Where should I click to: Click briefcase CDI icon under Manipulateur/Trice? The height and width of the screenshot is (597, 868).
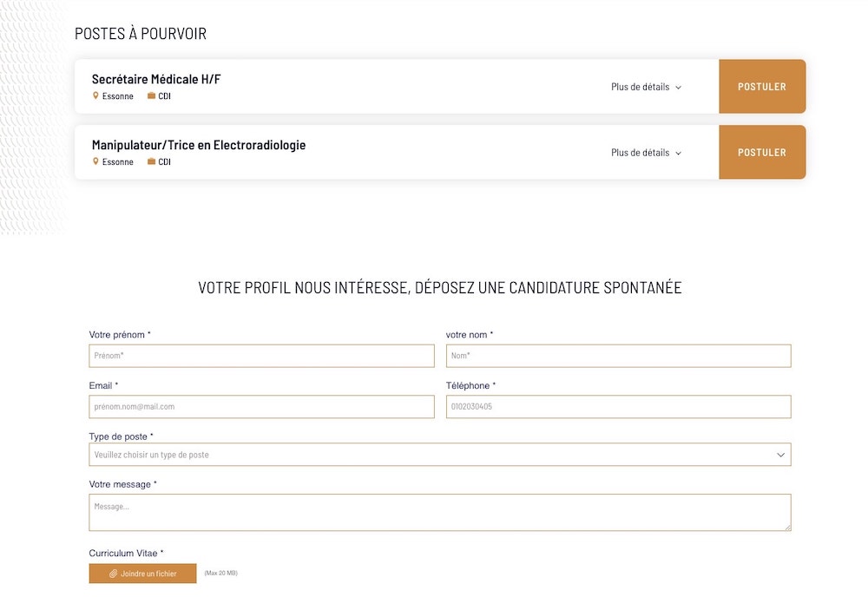(x=151, y=161)
